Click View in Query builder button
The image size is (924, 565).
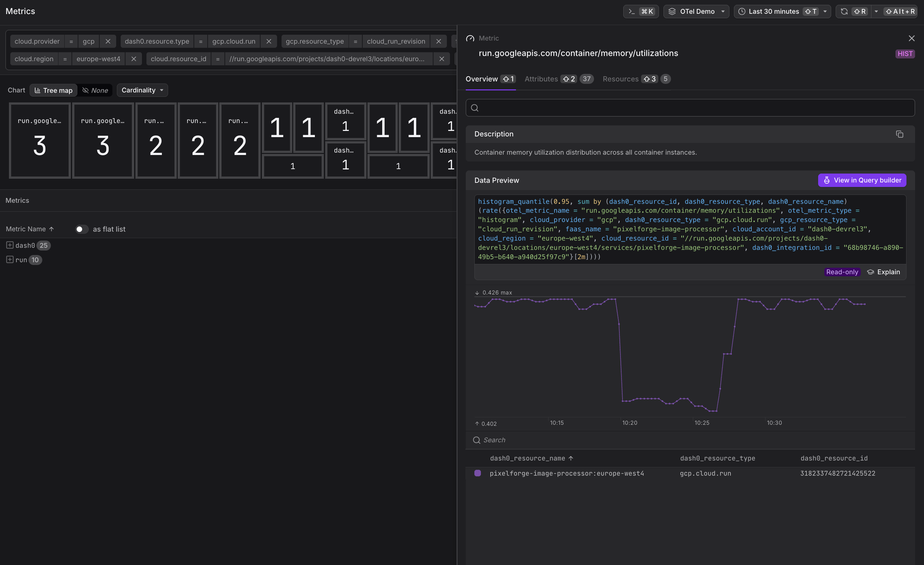coord(862,180)
